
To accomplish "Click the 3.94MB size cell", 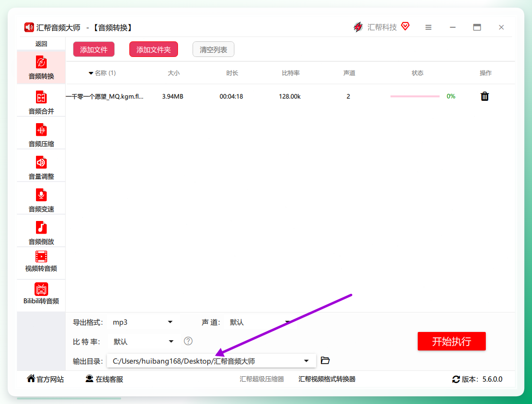I will [172, 96].
